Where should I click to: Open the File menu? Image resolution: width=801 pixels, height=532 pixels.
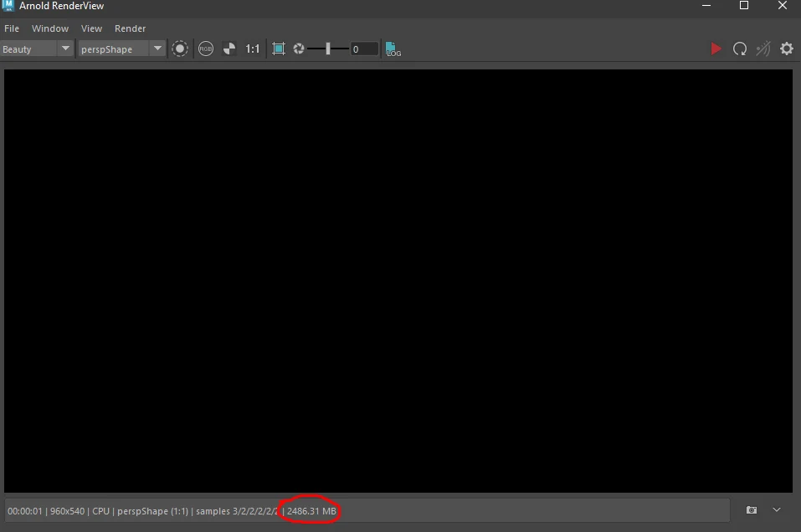tap(12, 28)
